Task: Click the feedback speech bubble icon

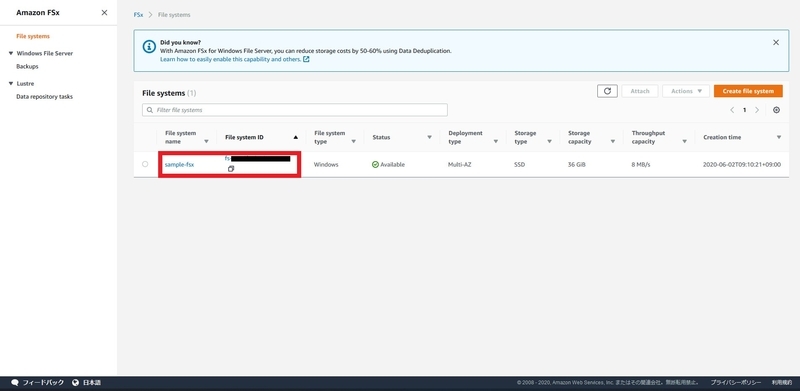Action: 15,382
